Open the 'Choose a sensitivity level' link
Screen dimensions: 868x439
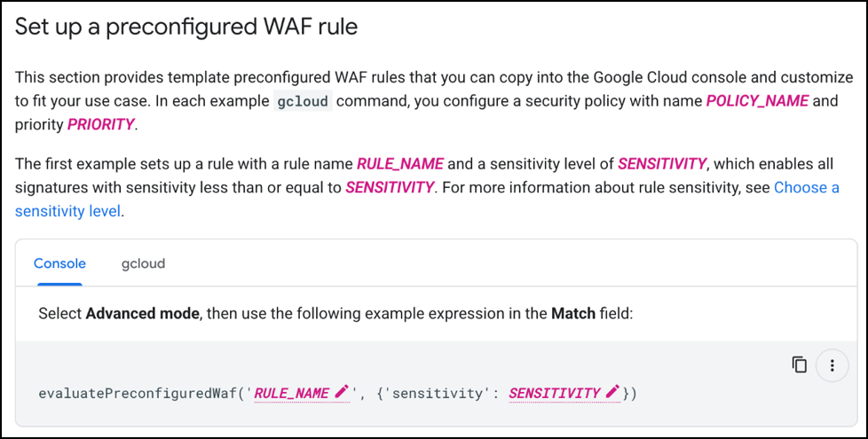[805, 188]
